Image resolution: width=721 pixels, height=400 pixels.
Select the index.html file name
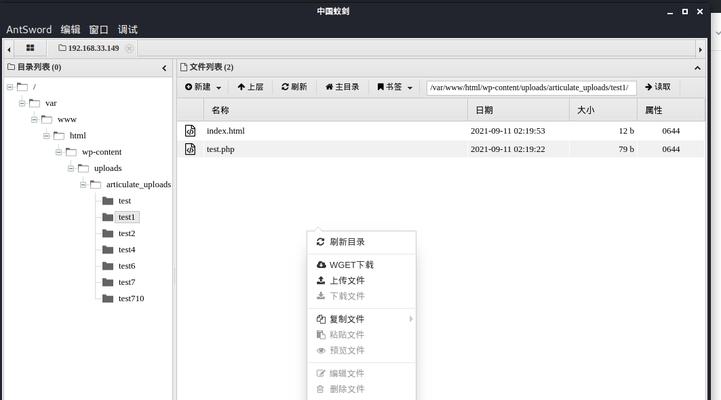point(226,131)
